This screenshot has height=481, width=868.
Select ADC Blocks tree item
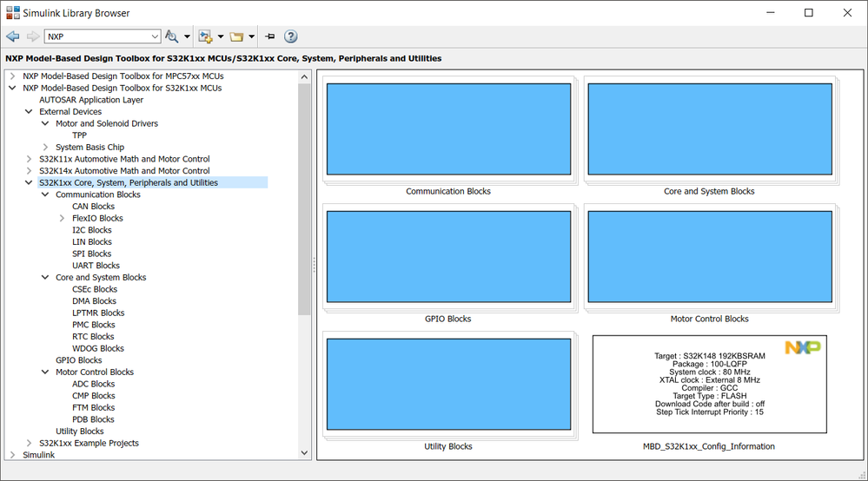93,384
